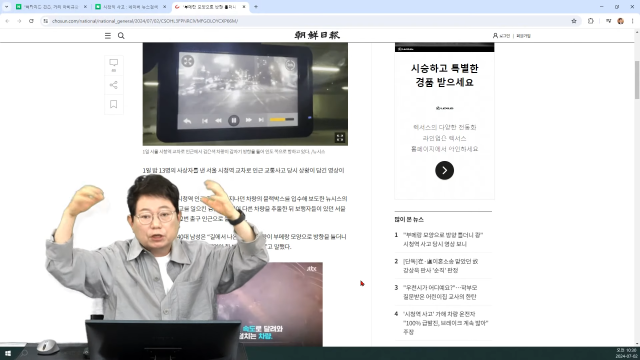640x360 pixels.
Task: Open the Chosun hamburger menu
Action: [x=108, y=36]
